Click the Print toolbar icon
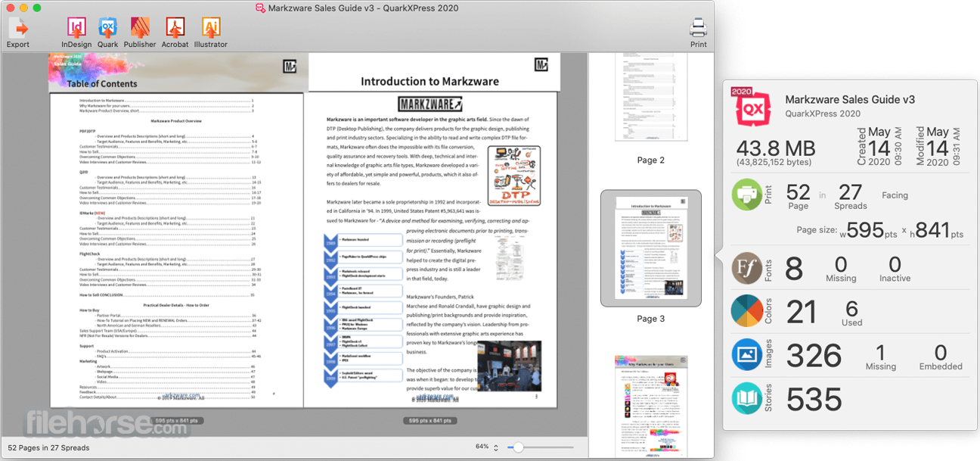 (698, 29)
